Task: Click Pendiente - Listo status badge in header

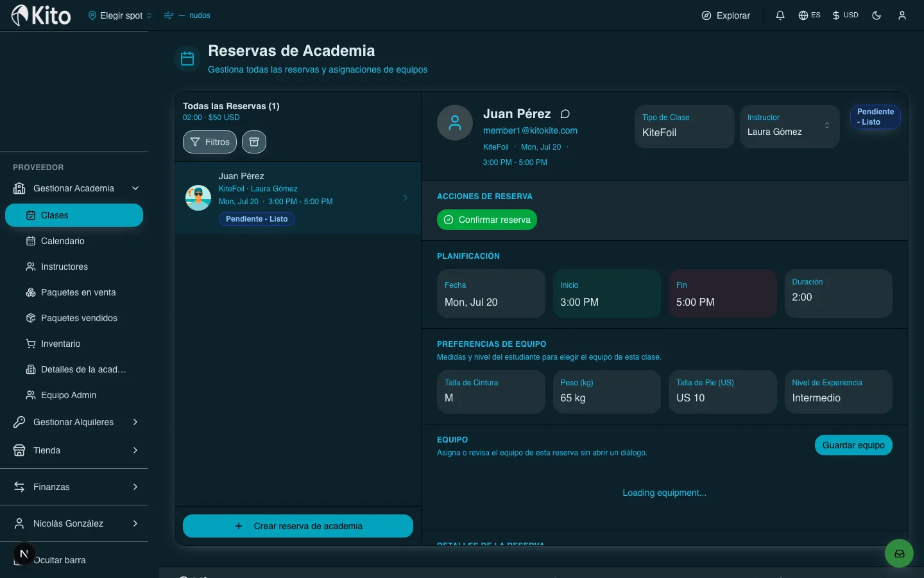Action: click(875, 117)
